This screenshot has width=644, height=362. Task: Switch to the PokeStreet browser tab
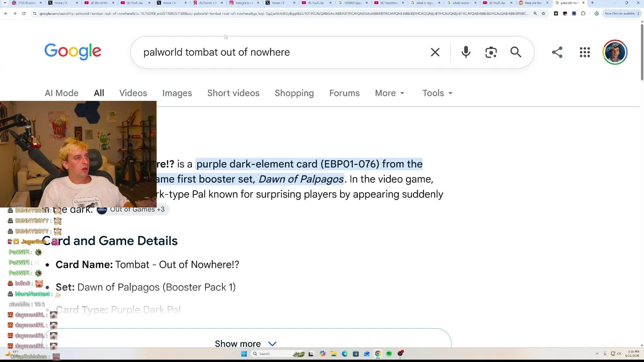(x=389, y=3)
